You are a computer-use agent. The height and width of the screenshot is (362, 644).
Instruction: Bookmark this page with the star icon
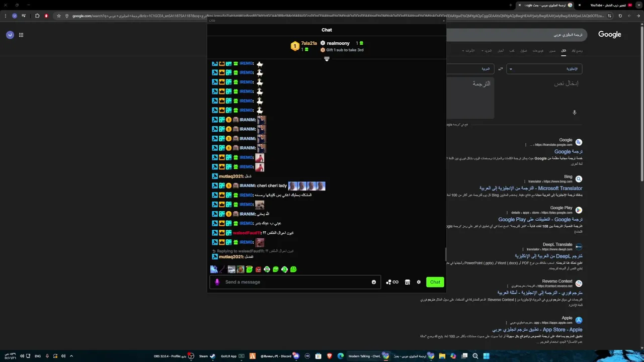pos(58,16)
